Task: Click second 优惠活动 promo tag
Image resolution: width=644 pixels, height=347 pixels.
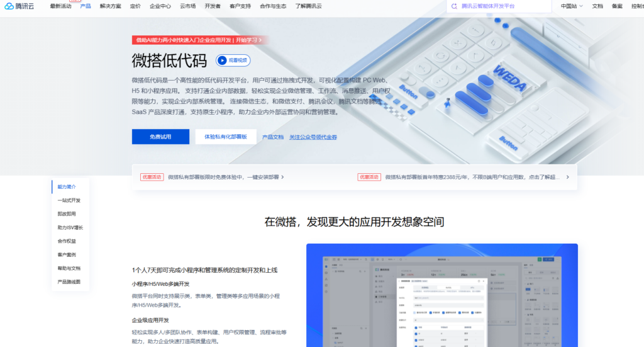Action: (x=369, y=177)
